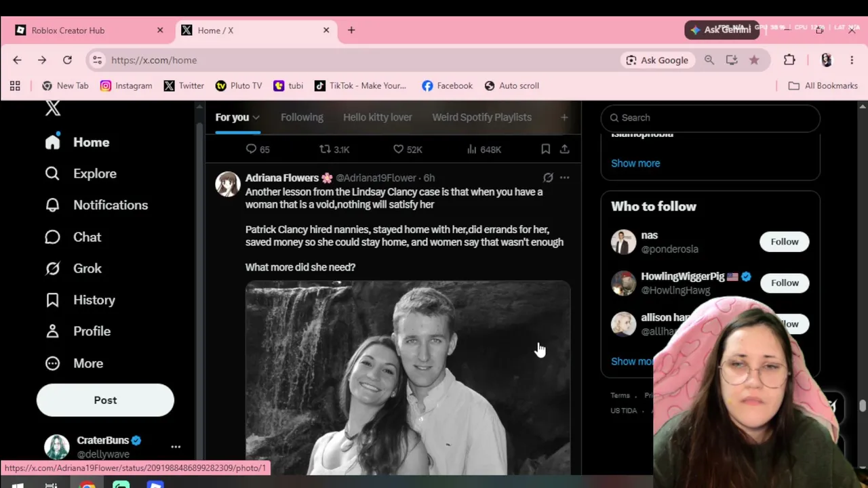Expand the All Bookmarks folder

(823, 86)
